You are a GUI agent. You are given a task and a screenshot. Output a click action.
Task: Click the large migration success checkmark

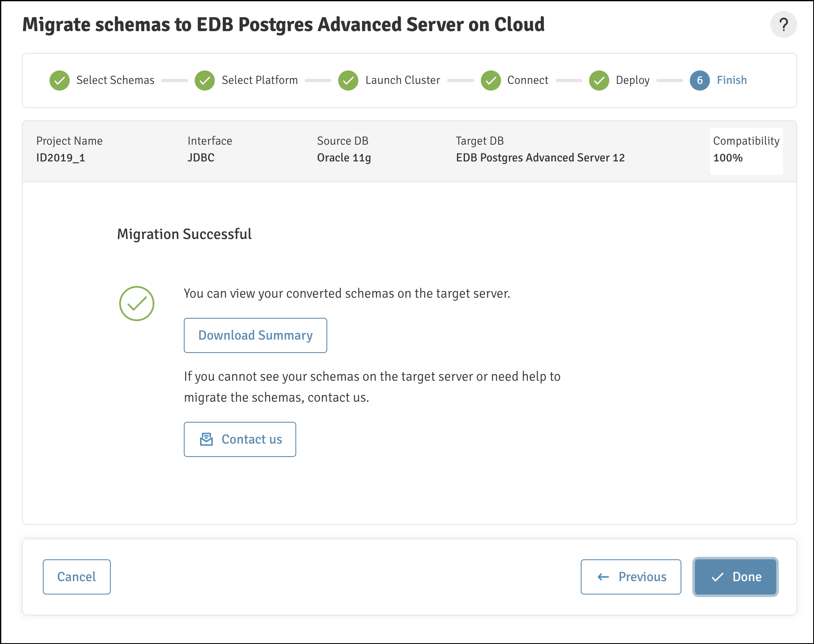point(137,304)
